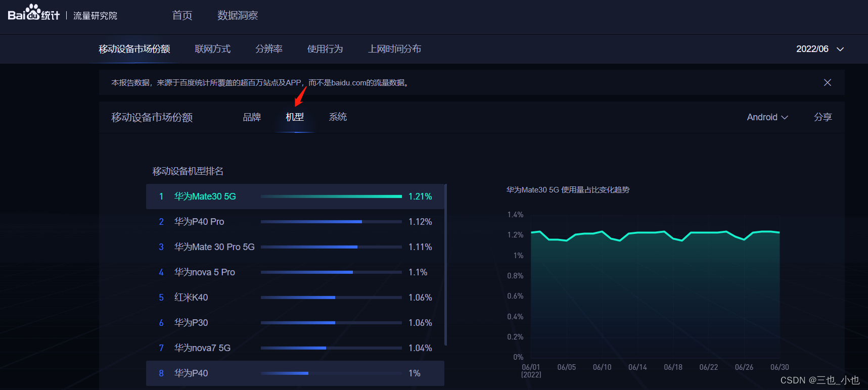This screenshot has height=390, width=868.
Task: Click the 1.04% share value
Action: pyautogui.click(x=420, y=348)
